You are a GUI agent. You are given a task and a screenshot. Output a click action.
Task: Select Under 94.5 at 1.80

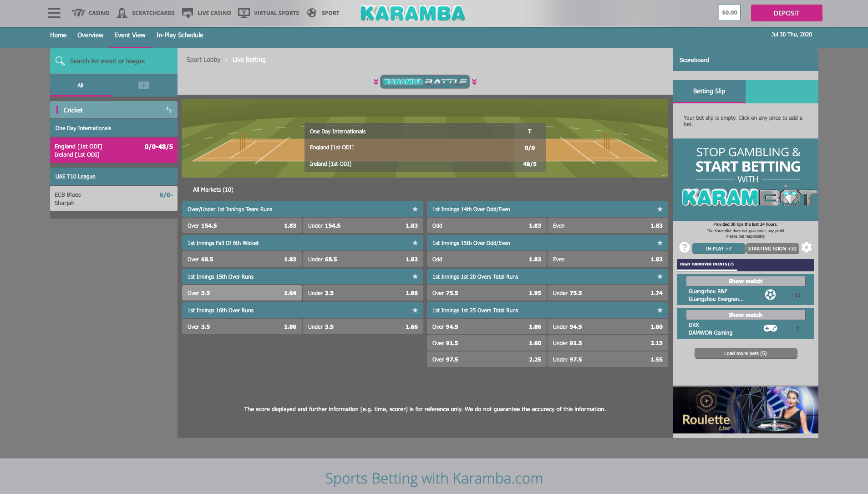[608, 326]
